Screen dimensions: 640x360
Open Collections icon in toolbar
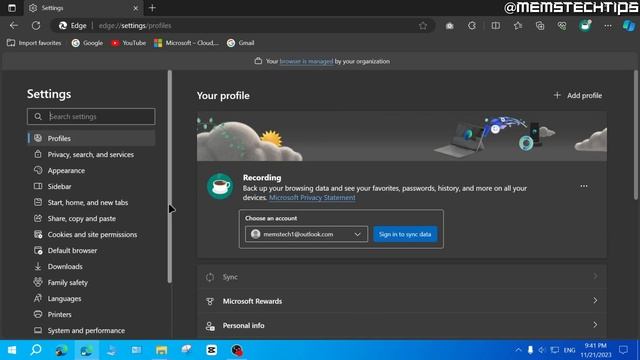540,25
